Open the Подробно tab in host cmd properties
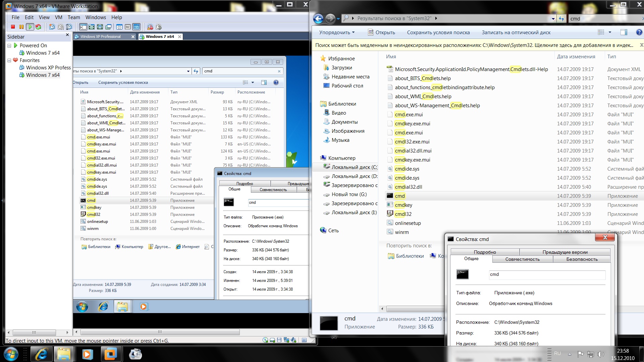Screen dimensions: 644x362 point(485,252)
